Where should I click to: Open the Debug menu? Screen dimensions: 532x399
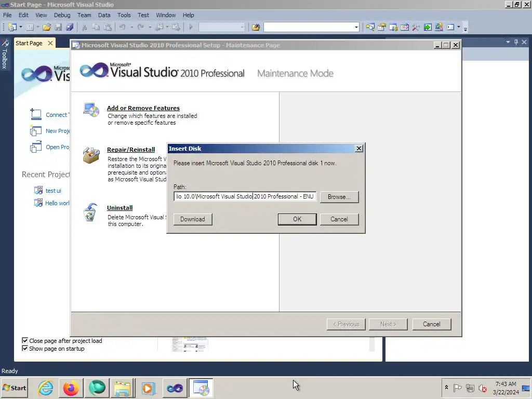tap(62, 15)
